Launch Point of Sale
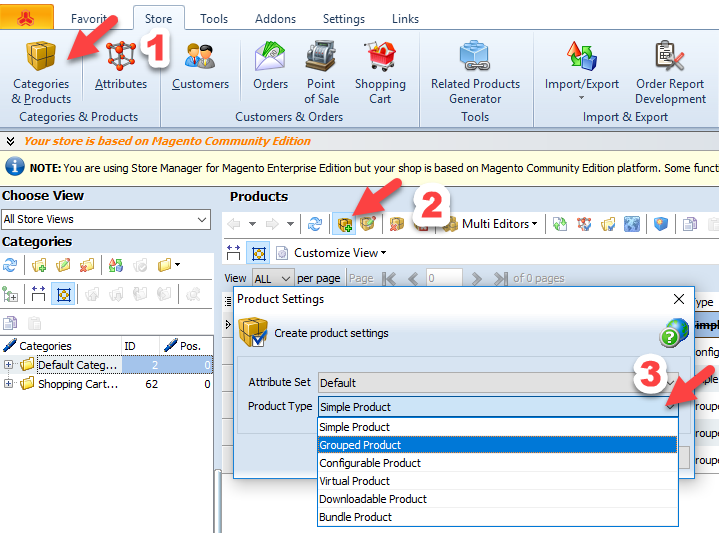This screenshot has height=533, width=719. (321, 72)
